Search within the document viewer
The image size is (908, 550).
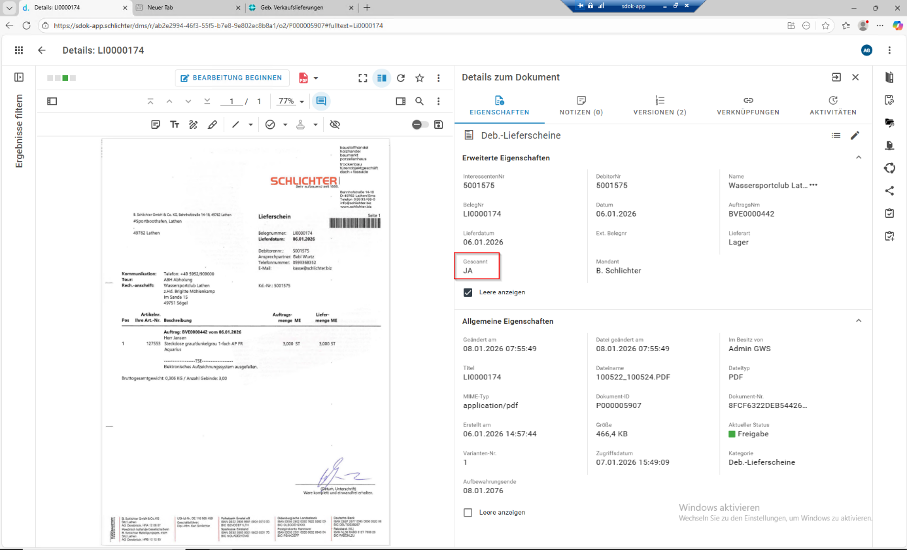click(x=419, y=101)
